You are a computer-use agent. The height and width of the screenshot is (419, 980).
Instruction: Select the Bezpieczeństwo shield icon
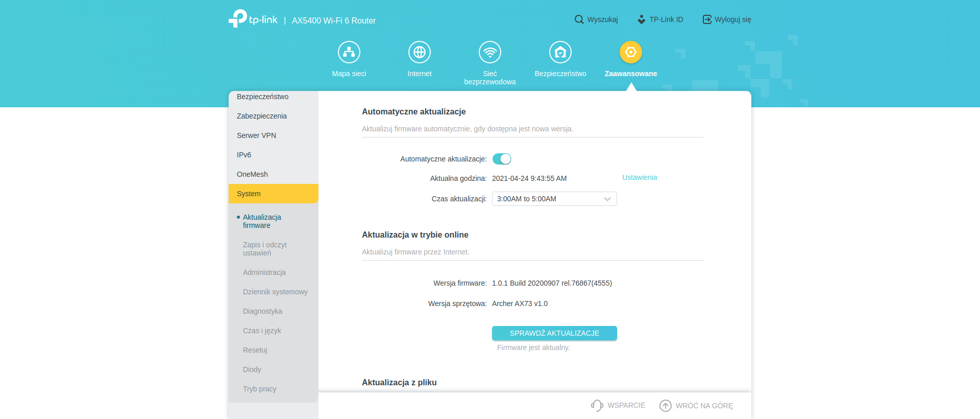[x=560, y=52]
